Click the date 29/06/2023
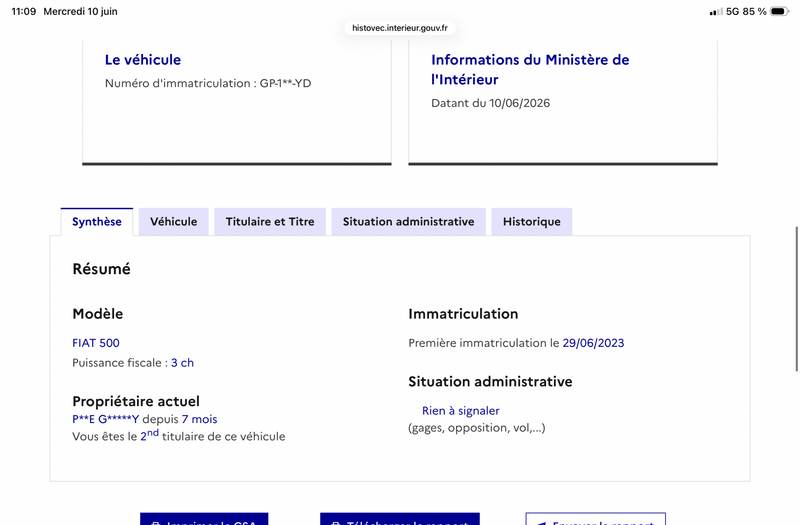The image size is (800, 525). coord(593,343)
